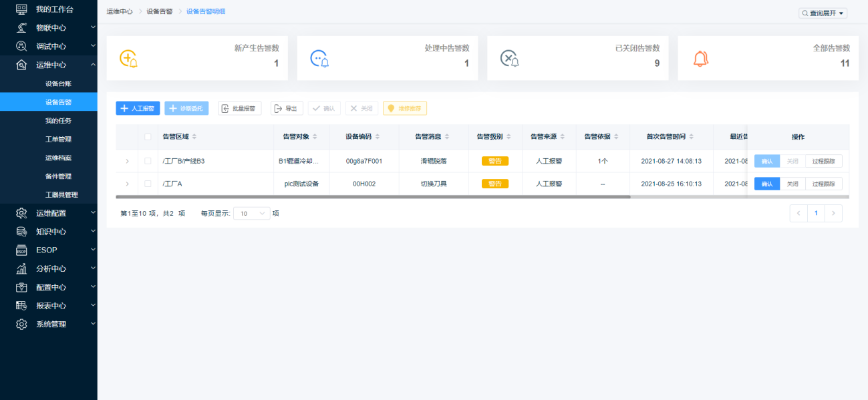Open 设备台账 in the sidebar submenu
This screenshot has height=400, width=868.
(58, 83)
